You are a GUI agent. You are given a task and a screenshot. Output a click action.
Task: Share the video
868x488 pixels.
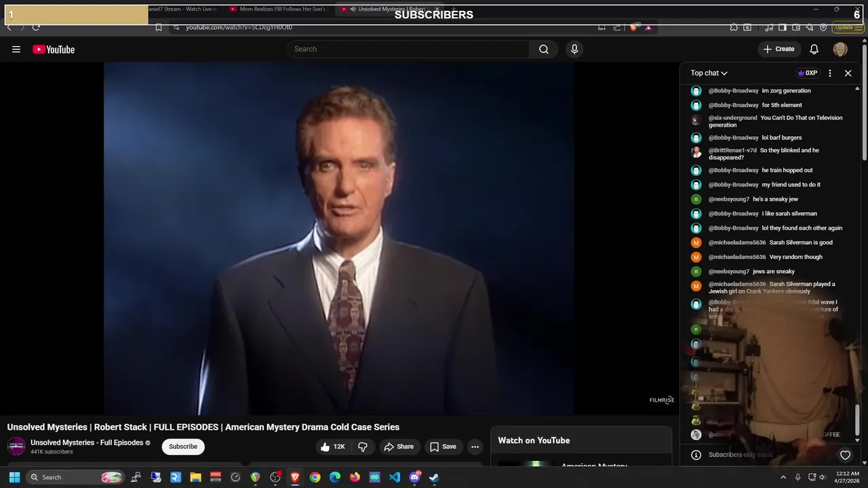(398, 447)
